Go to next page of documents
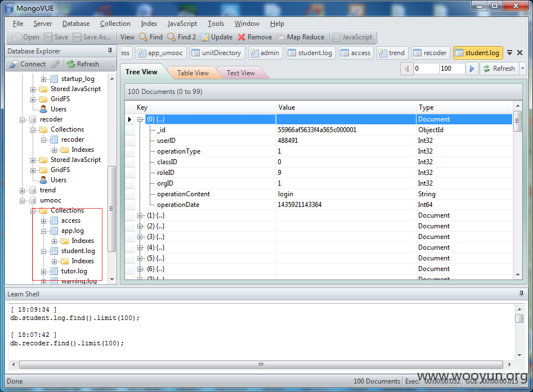Screen dimensions: 533x392 472,69
